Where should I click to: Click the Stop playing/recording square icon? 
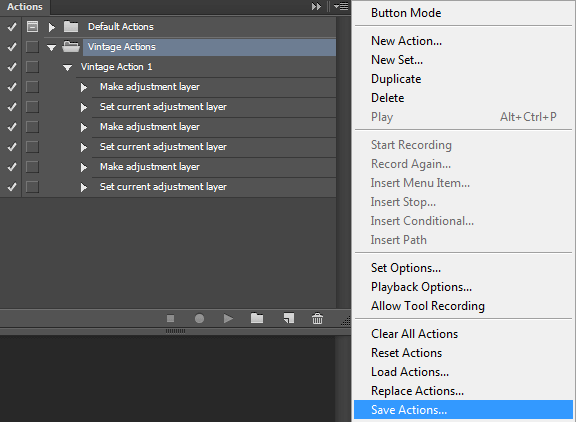tap(170, 318)
